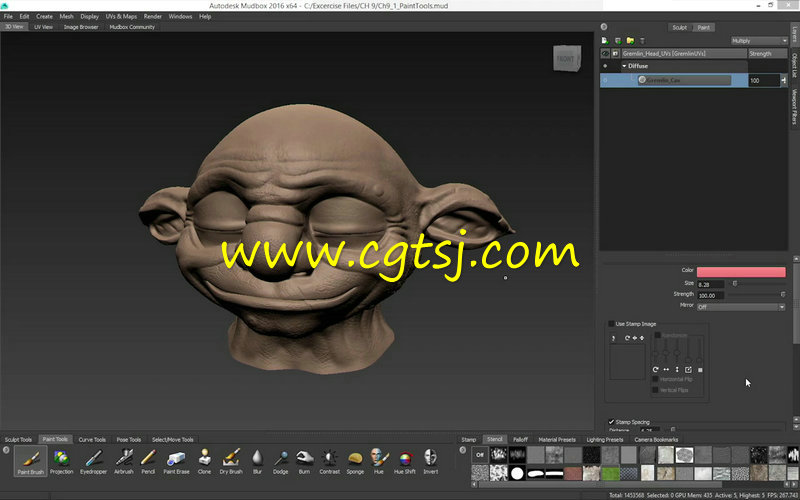800x500 pixels.
Task: Switch to the Image Browser tab
Action: [81, 27]
